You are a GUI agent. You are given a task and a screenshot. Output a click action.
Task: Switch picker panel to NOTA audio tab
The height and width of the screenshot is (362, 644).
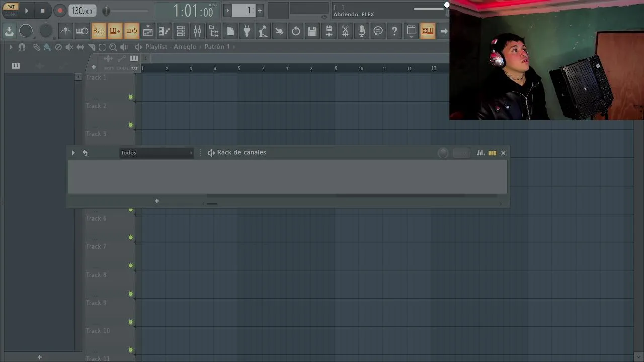click(109, 62)
